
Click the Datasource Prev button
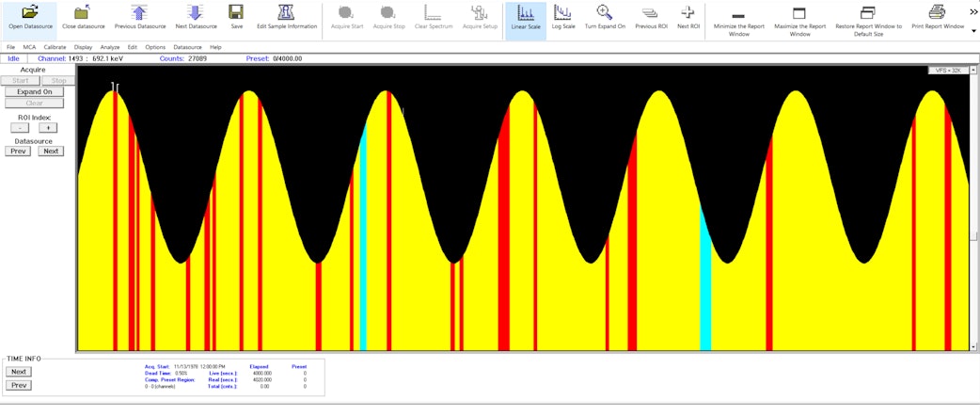[x=18, y=151]
